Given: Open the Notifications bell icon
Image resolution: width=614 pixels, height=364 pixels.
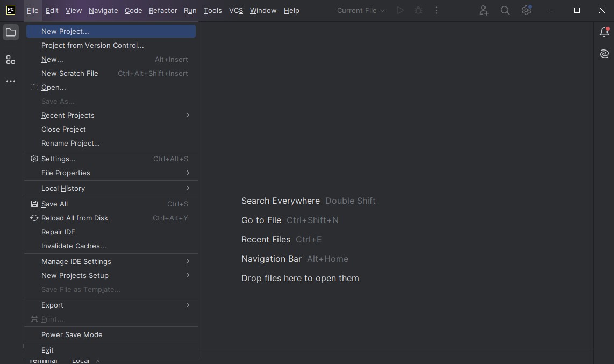Looking at the screenshot, I should pyautogui.click(x=604, y=32).
